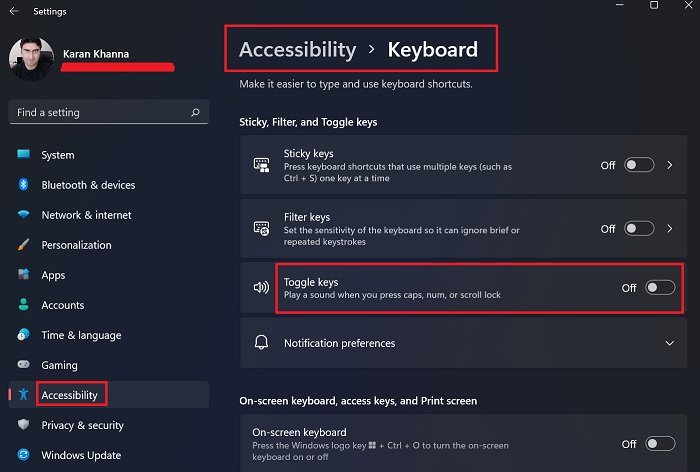
Task: Click the back arrow in title bar
Action: [14, 12]
